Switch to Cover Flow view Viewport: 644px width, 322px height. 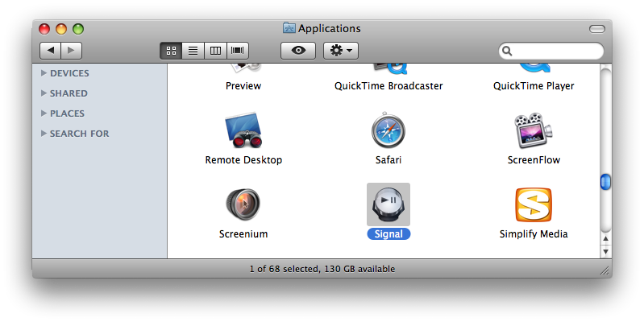pos(238,50)
